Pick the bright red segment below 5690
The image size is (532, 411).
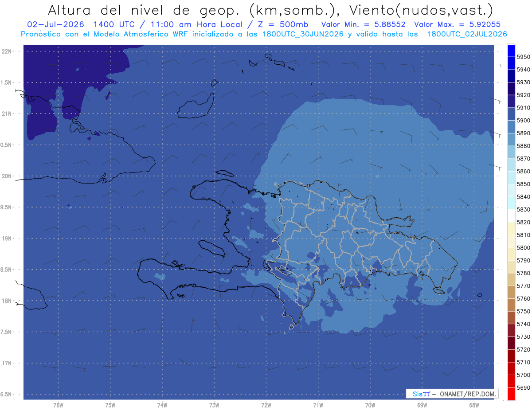click(511, 394)
